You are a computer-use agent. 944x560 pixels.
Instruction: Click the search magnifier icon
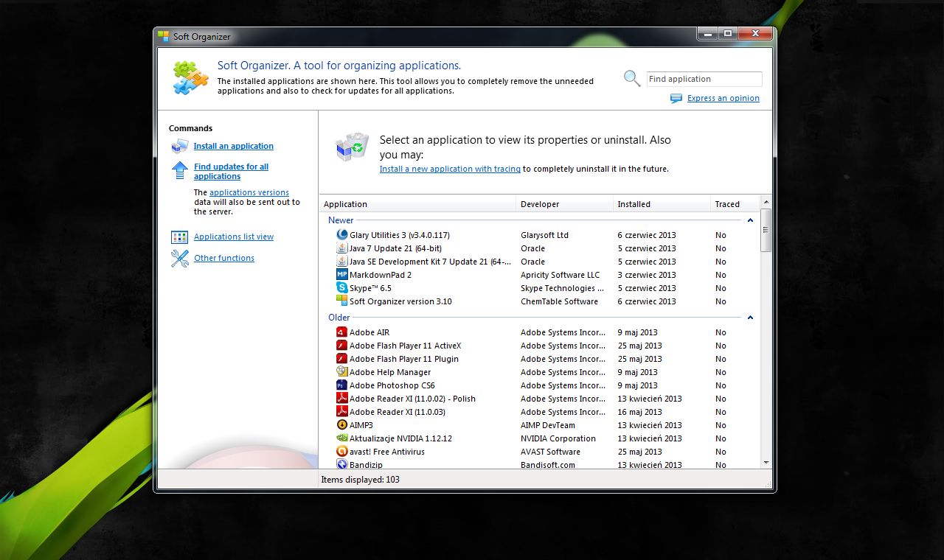tap(632, 79)
